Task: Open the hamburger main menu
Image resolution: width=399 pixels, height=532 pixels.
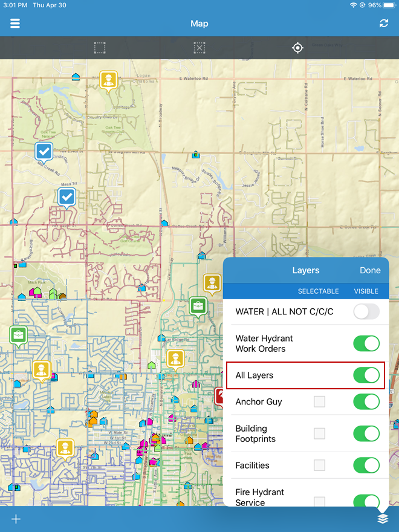Action: pos(15,24)
